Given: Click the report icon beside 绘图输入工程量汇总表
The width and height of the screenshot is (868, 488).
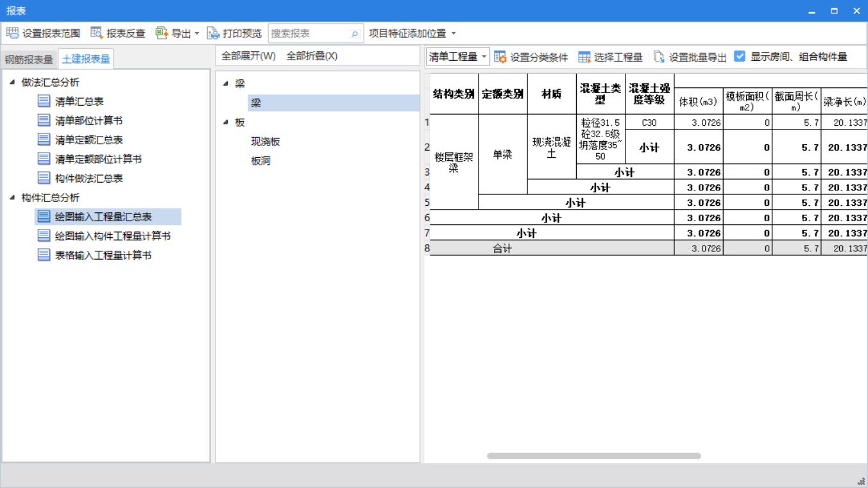Looking at the screenshot, I should click(44, 216).
